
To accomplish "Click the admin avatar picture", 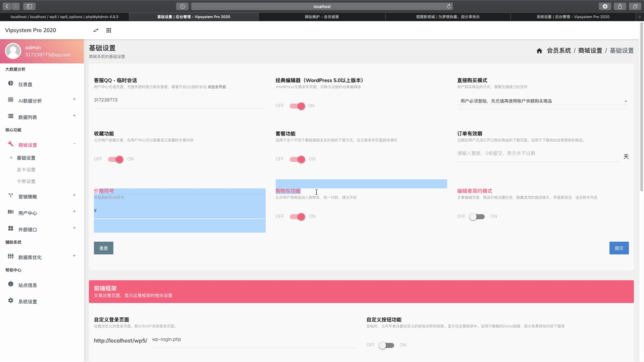I will [x=13, y=51].
